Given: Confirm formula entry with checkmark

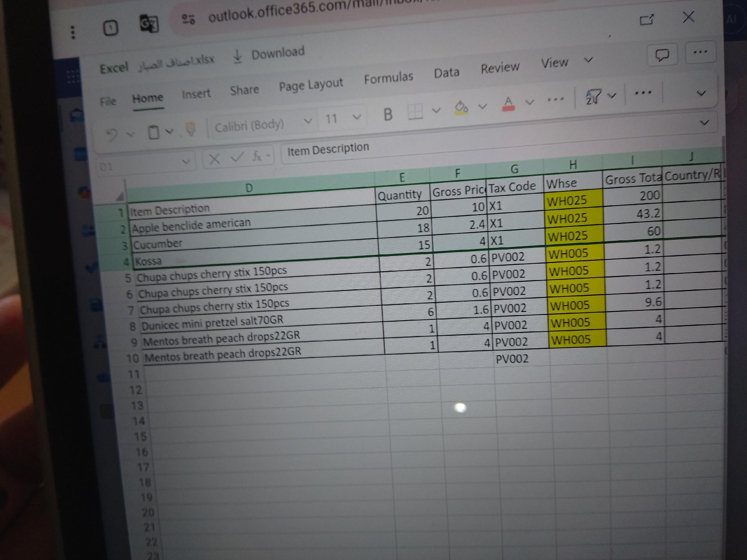Looking at the screenshot, I should point(237,157).
